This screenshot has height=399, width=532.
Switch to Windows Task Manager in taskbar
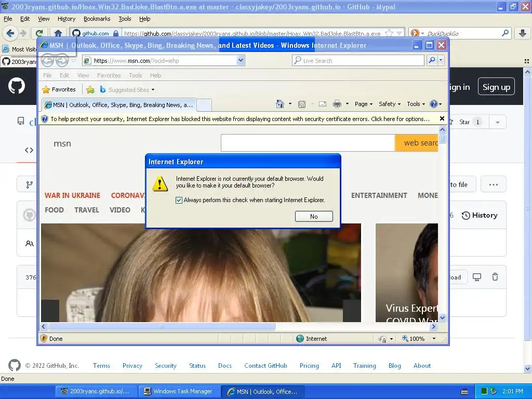point(179,391)
